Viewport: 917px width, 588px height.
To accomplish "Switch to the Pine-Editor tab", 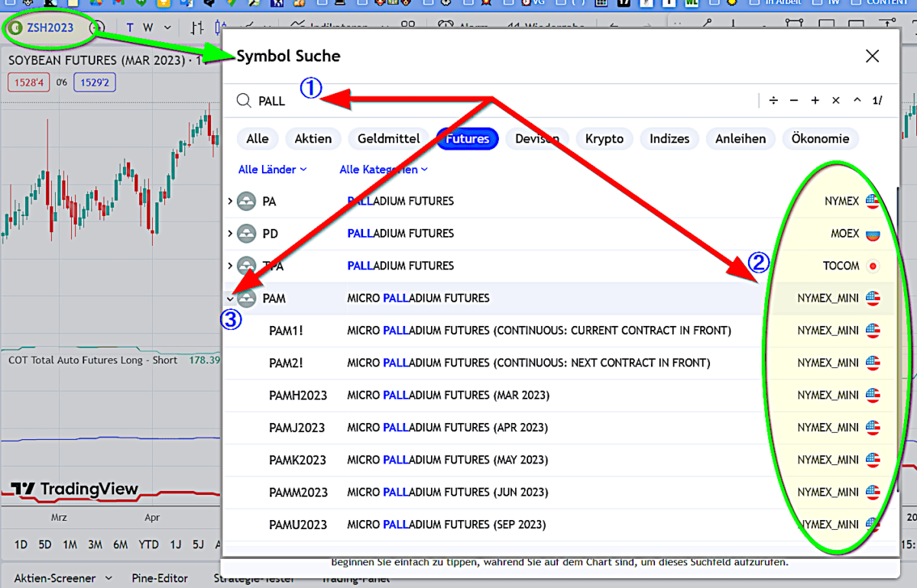I will 160,578.
